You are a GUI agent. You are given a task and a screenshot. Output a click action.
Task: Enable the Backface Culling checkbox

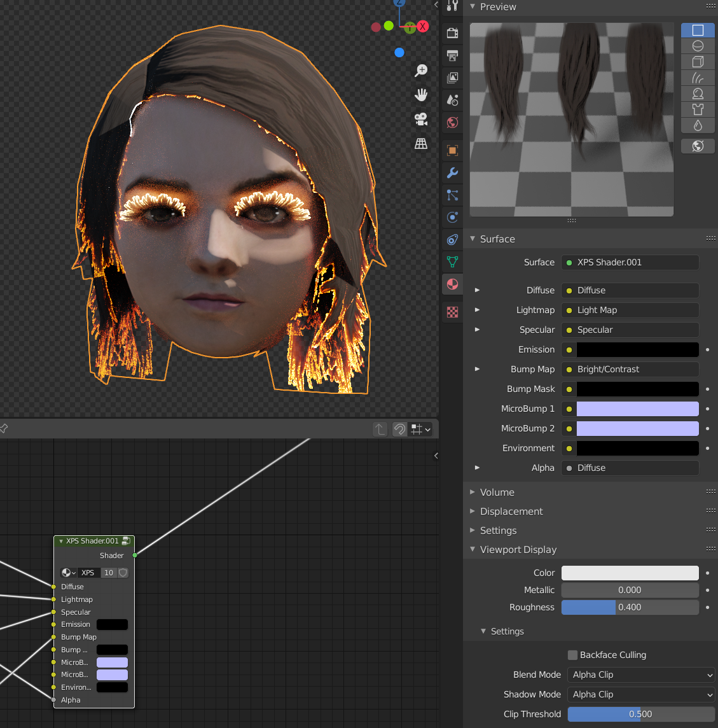pos(573,655)
